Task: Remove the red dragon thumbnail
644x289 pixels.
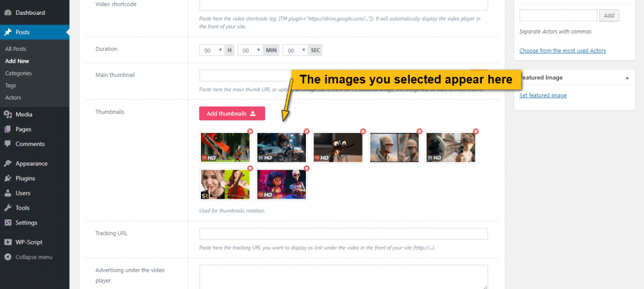Action: pos(250,132)
